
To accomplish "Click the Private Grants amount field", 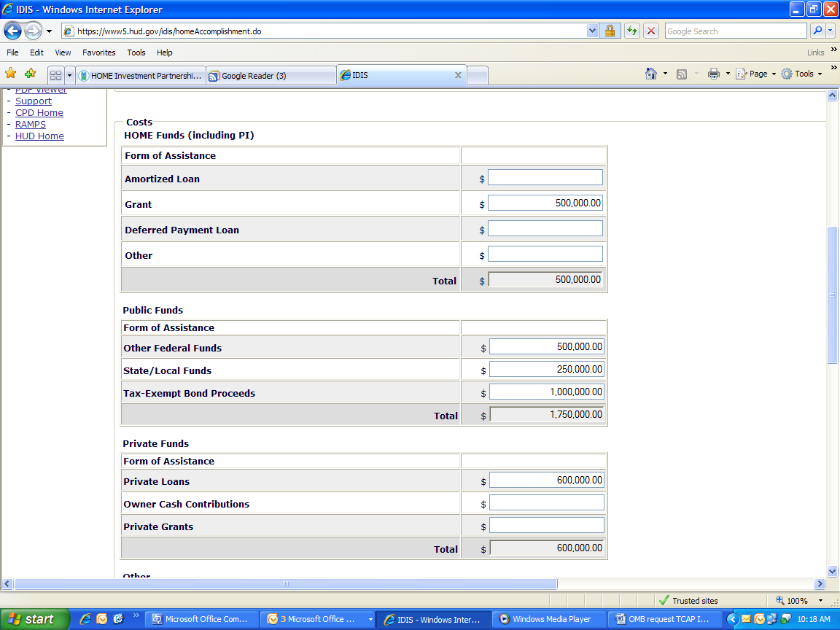I will (546, 525).
